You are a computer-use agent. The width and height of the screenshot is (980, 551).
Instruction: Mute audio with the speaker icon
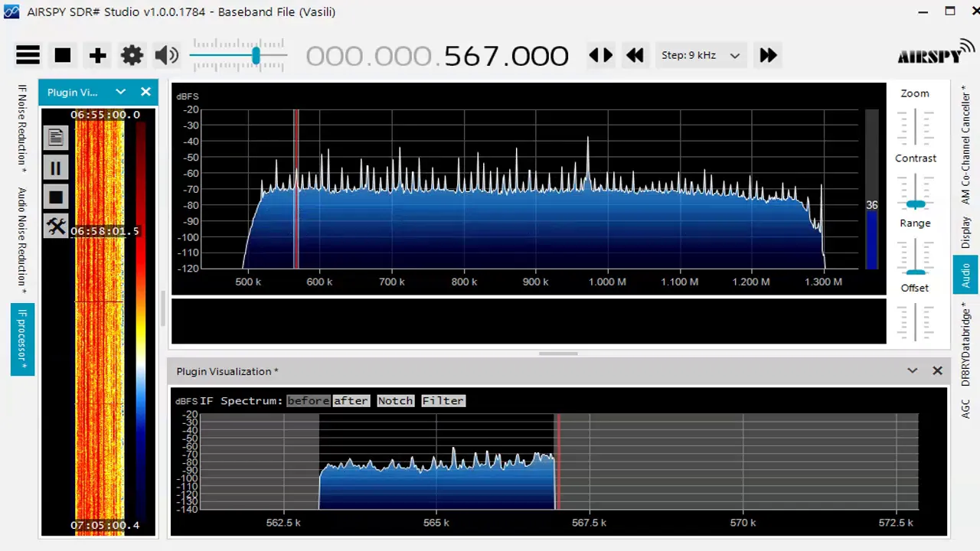coord(166,55)
